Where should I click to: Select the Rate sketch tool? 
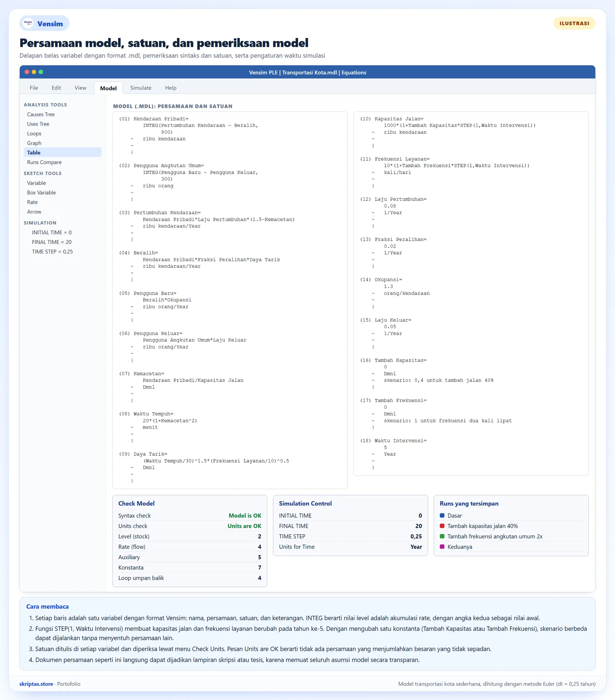[62, 202]
